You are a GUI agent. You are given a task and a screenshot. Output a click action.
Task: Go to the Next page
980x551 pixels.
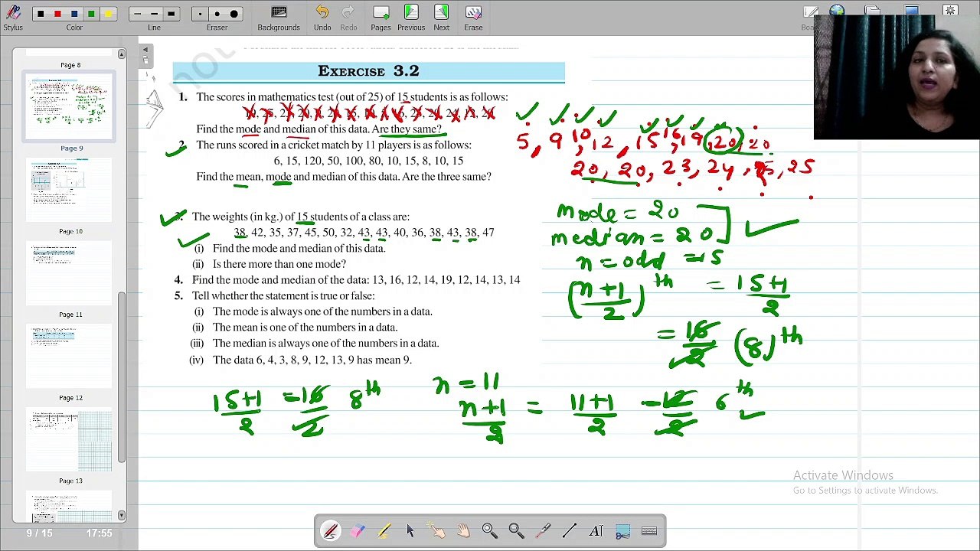pyautogui.click(x=442, y=17)
